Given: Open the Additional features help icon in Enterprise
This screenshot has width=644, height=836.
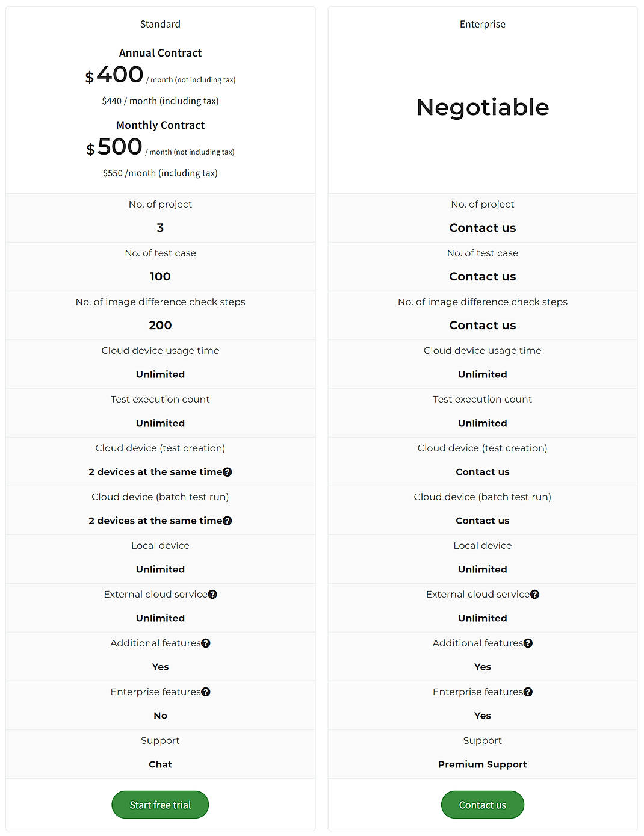Looking at the screenshot, I should (528, 643).
